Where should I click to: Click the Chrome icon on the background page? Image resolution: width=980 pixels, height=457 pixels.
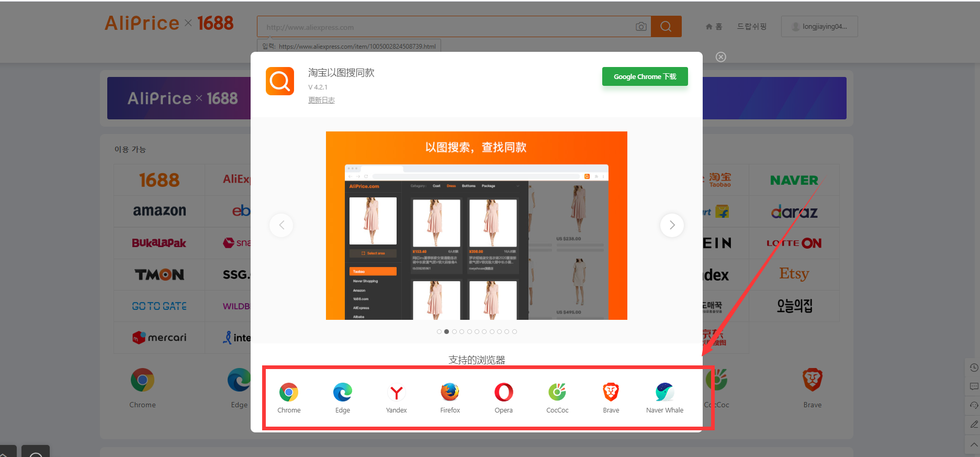142,380
